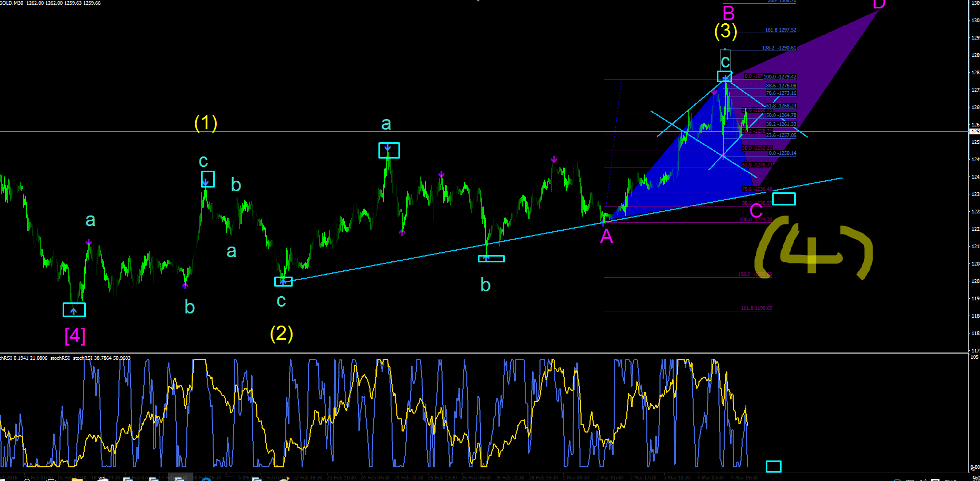Screen dimensions: 980x481
Task: Click the 161.8 1190.69 Fibonacci extension label
Action: point(757,308)
